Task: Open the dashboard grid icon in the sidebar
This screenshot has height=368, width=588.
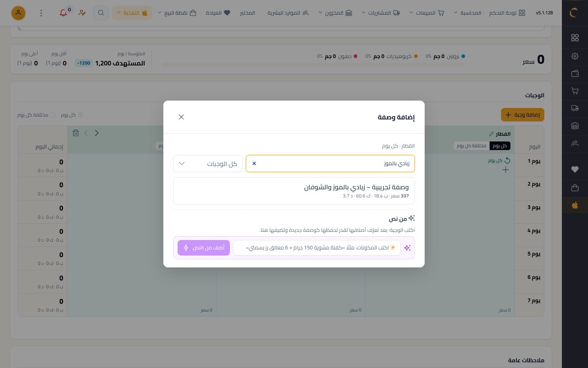Action: tap(575, 38)
